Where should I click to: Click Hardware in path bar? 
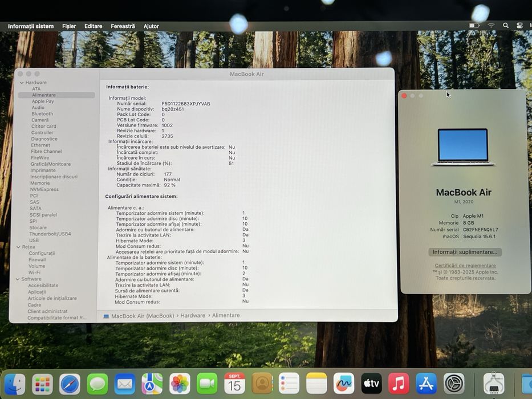[193, 316]
